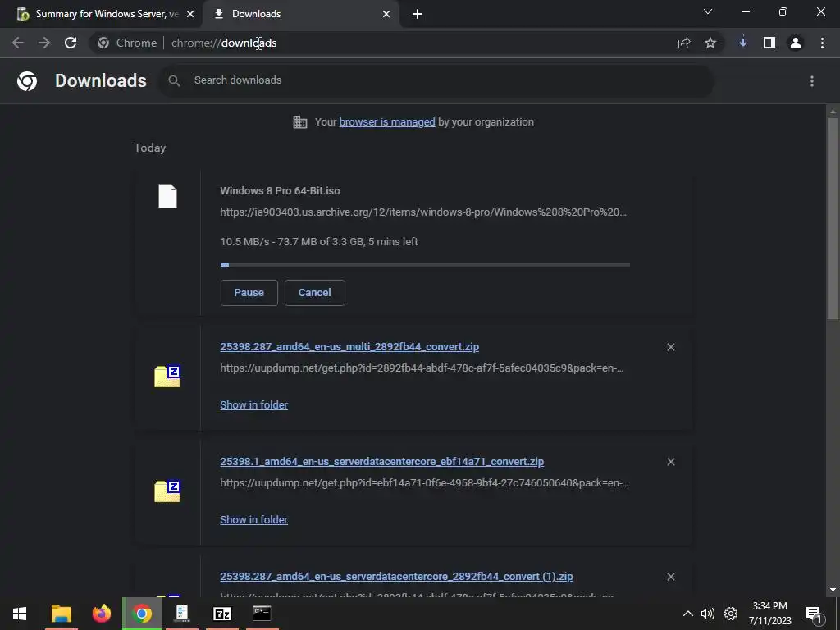Remove 25398.287 multi zip from list
840x630 pixels.
click(x=671, y=347)
